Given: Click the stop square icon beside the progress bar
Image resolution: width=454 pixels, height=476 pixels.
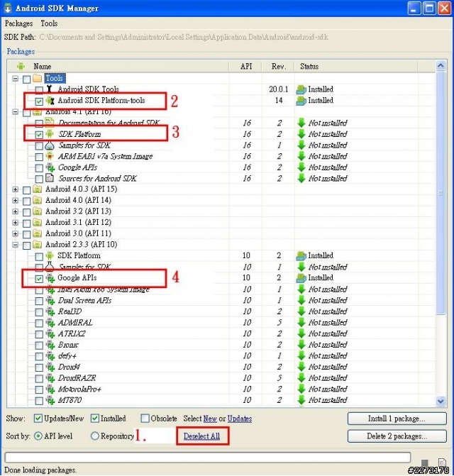Looking at the screenshot, I should [x=425, y=463].
